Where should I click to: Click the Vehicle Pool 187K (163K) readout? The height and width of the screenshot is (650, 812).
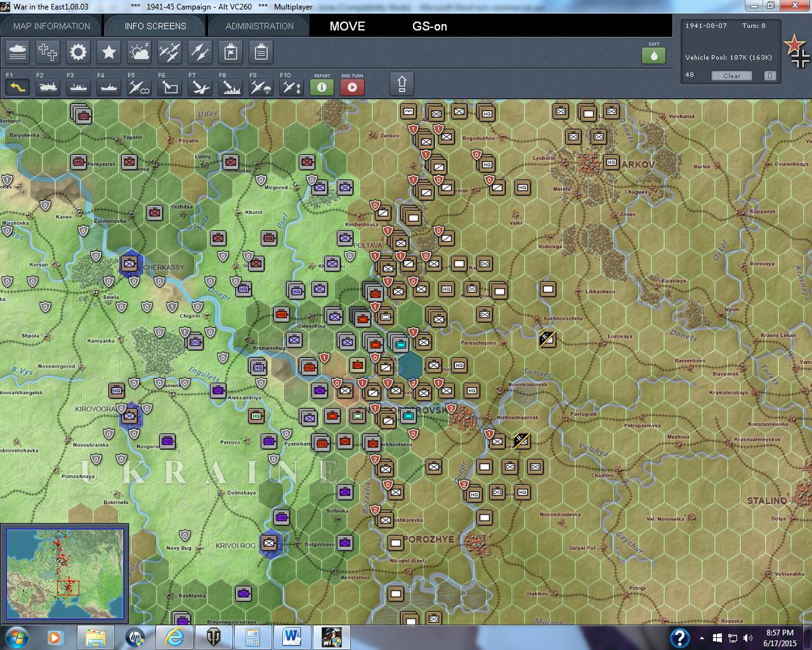pos(728,57)
